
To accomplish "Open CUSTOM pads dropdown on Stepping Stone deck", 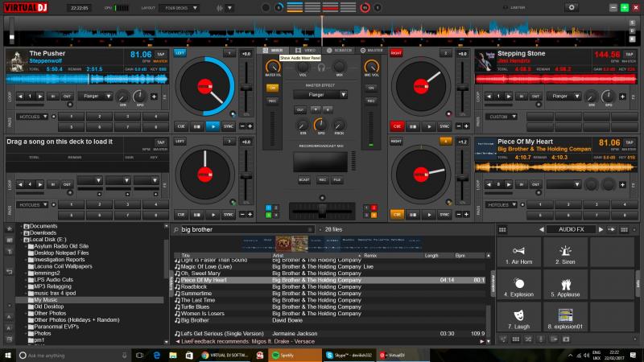I will [x=502, y=117].
